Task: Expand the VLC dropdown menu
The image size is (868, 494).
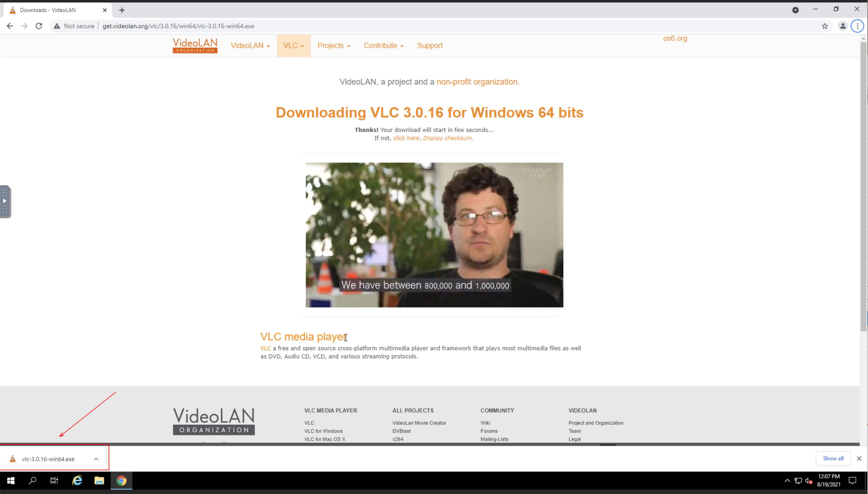Action: (x=293, y=46)
